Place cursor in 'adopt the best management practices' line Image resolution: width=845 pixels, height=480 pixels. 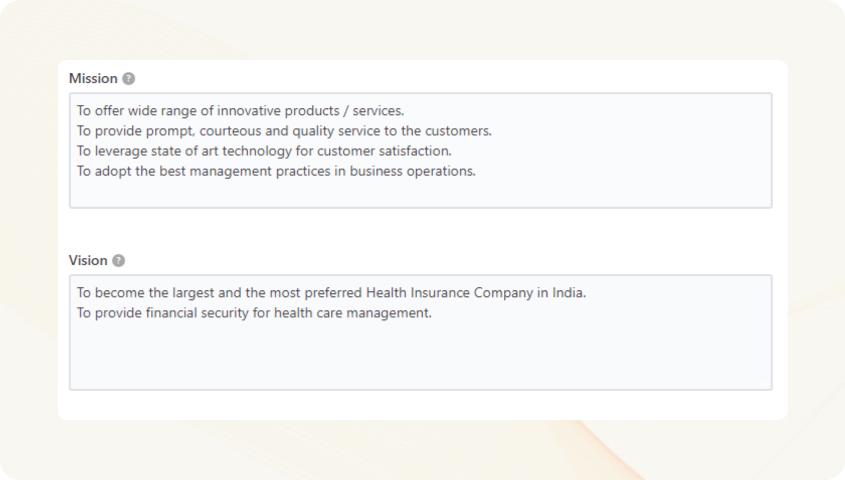point(276,171)
